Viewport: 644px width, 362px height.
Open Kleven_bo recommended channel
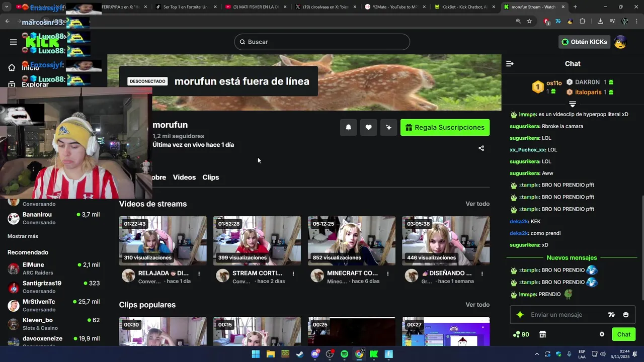coord(53,324)
